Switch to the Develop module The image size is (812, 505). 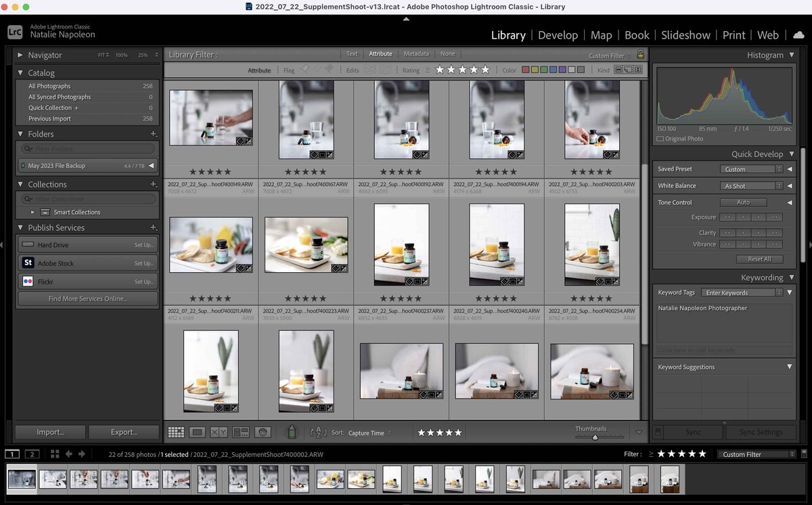click(x=558, y=35)
